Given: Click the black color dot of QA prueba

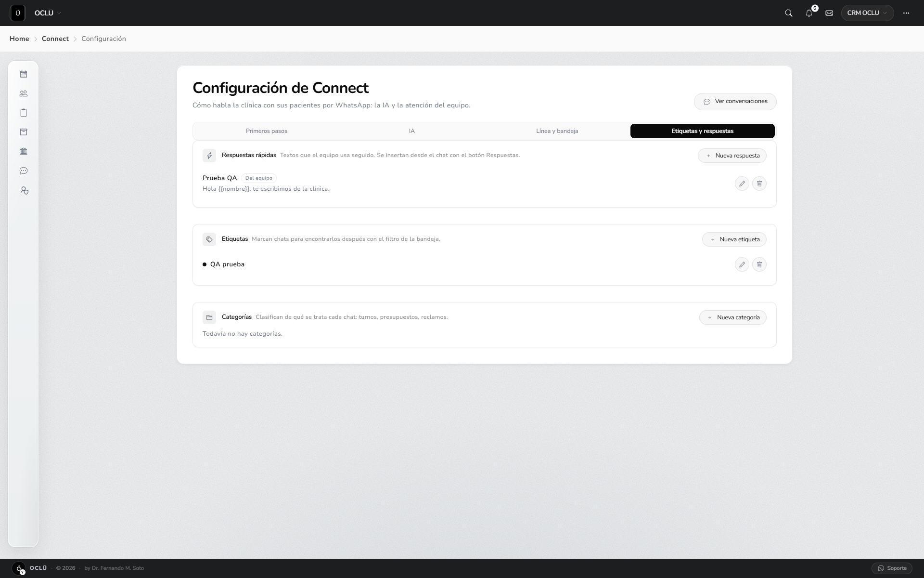Looking at the screenshot, I should coord(205,264).
